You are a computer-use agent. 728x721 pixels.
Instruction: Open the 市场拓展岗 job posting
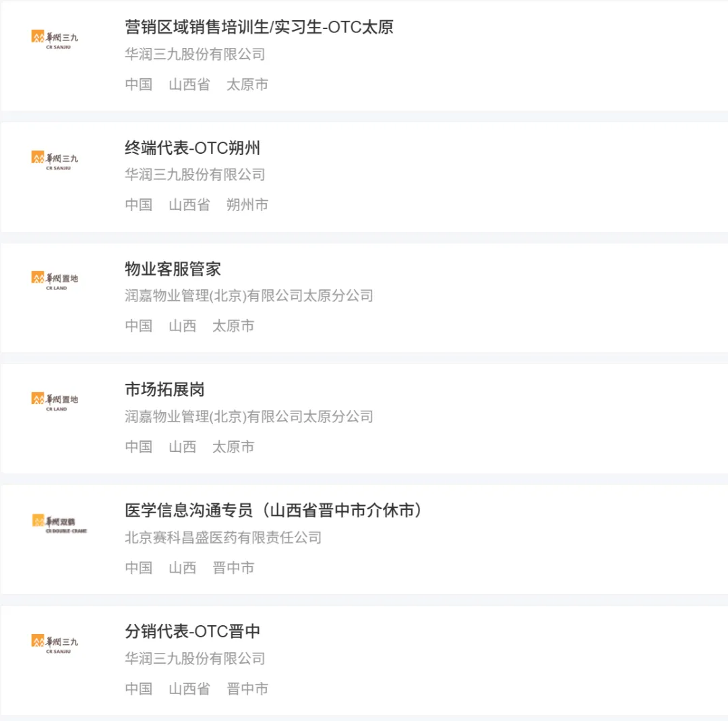point(164,389)
